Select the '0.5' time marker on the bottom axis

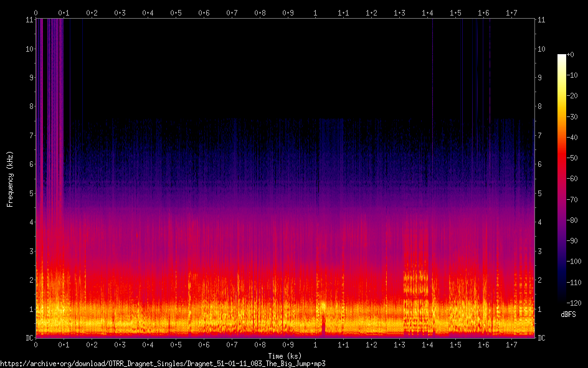(176, 344)
